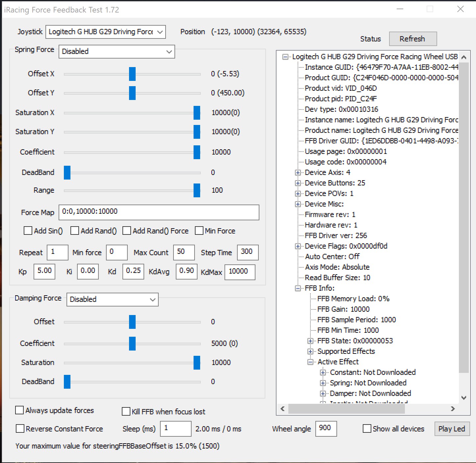Image resolution: width=476 pixels, height=463 pixels.
Task: Expand the Device POVs: 1 node
Action: click(298, 194)
